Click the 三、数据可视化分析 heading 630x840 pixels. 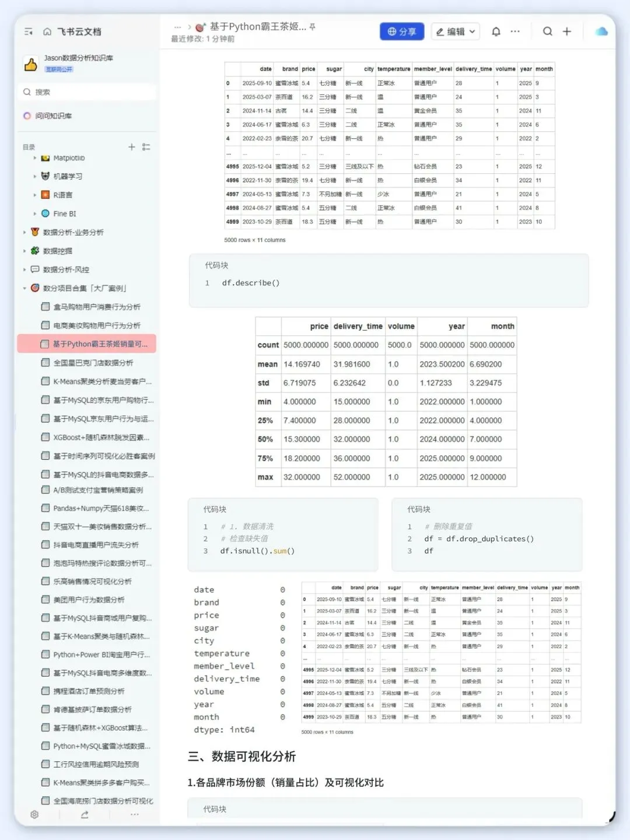pyautogui.click(x=242, y=757)
